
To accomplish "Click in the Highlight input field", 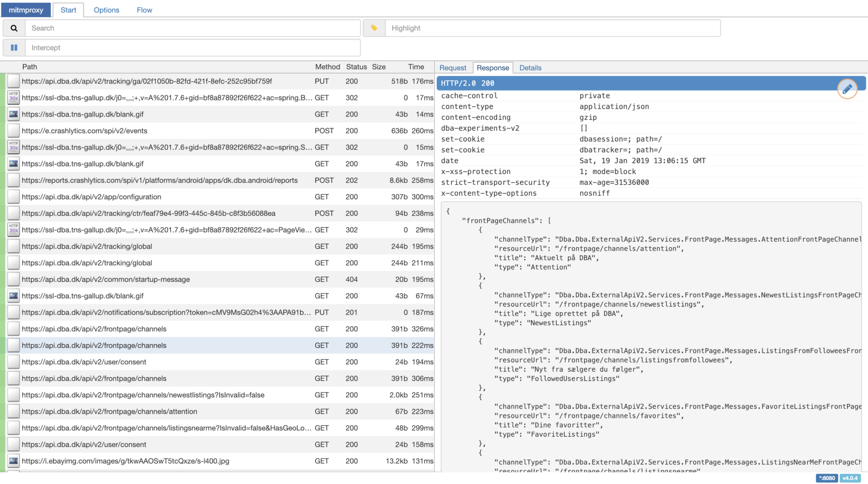I will click(552, 28).
